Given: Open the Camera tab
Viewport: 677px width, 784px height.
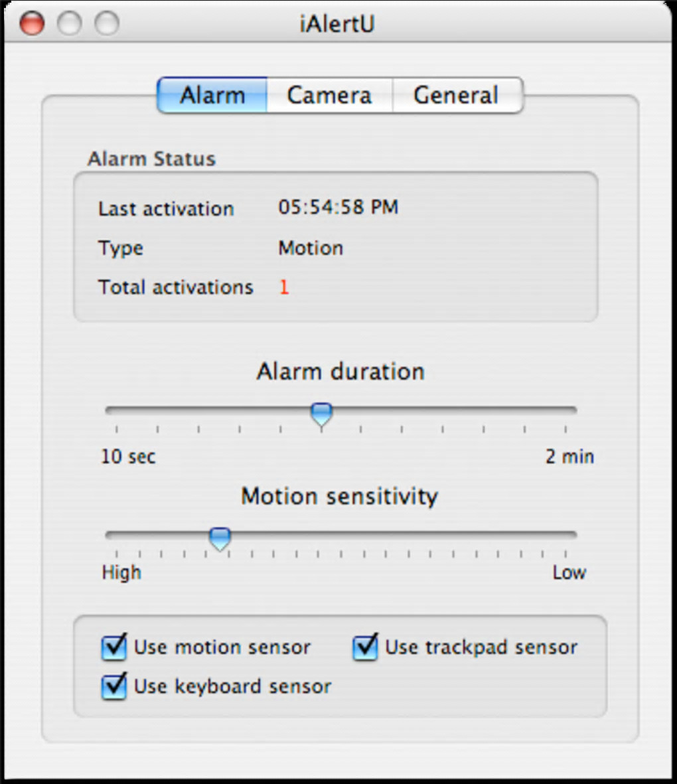Looking at the screenshot, I should coord(329,96).
